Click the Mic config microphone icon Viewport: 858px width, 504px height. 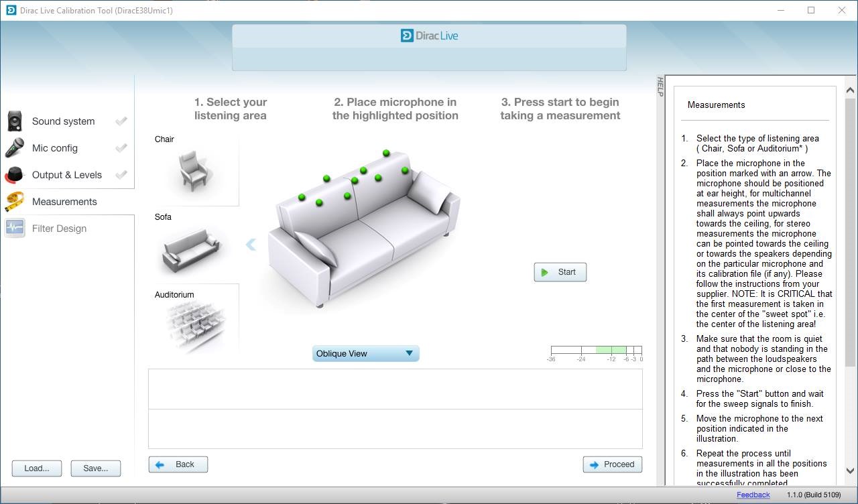pyautogui.click(x=15, y=148)
